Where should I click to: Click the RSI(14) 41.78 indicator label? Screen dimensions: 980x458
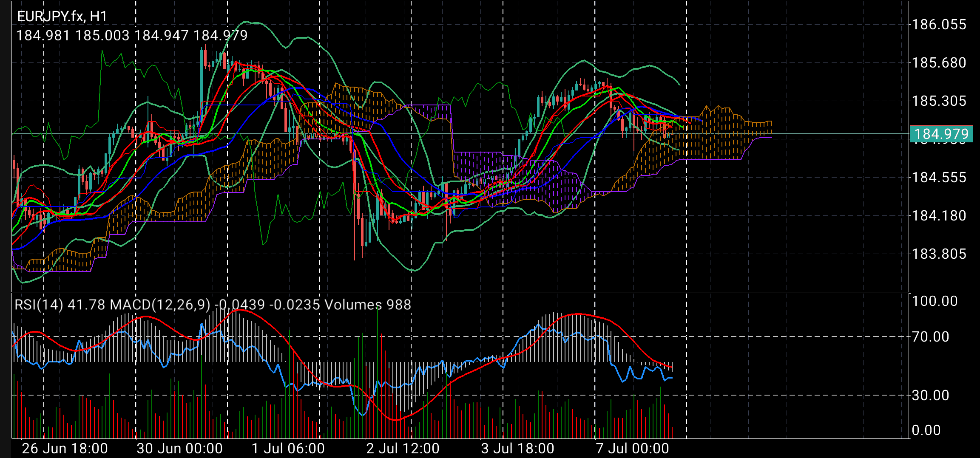tap(60, 305)
